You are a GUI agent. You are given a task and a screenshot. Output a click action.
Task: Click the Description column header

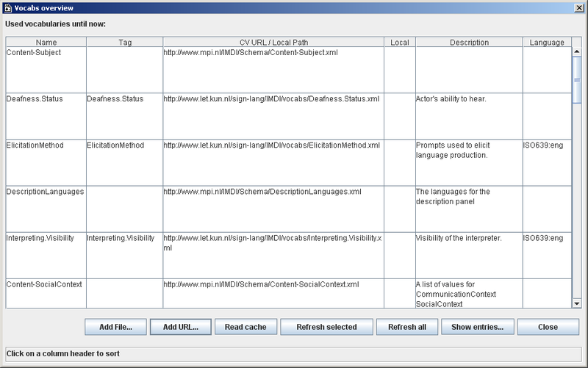tap(468, 43)
